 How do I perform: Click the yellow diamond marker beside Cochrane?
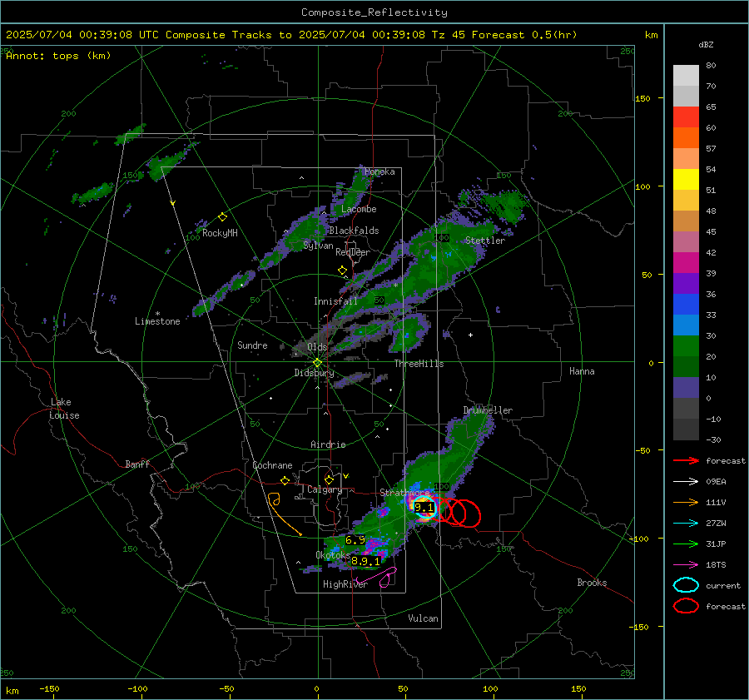pyautogui.click(x=285, y=480)
